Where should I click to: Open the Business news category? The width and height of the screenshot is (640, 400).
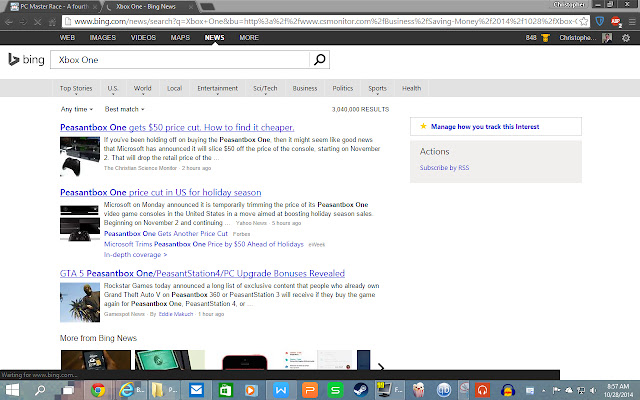[x=304, y=88]
